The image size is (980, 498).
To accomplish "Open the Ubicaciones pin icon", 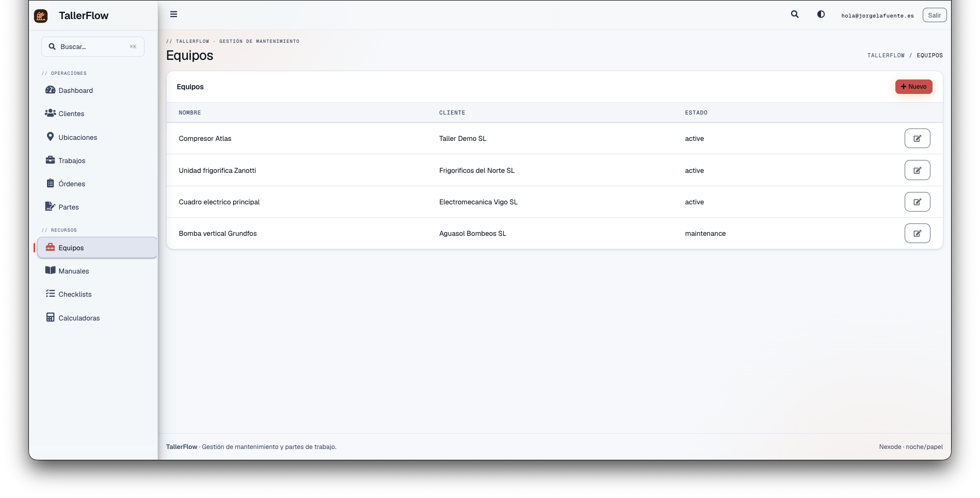I will (x=51, y=137).
